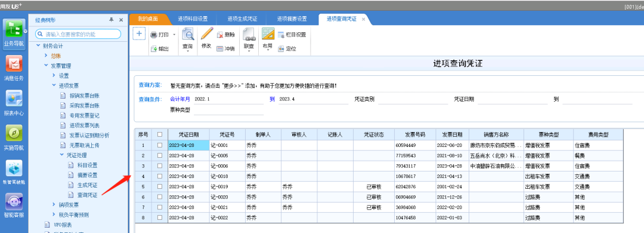644x233 pixels.
Task: Open 生成凭证 in the tree
Action: coord(87,185)
